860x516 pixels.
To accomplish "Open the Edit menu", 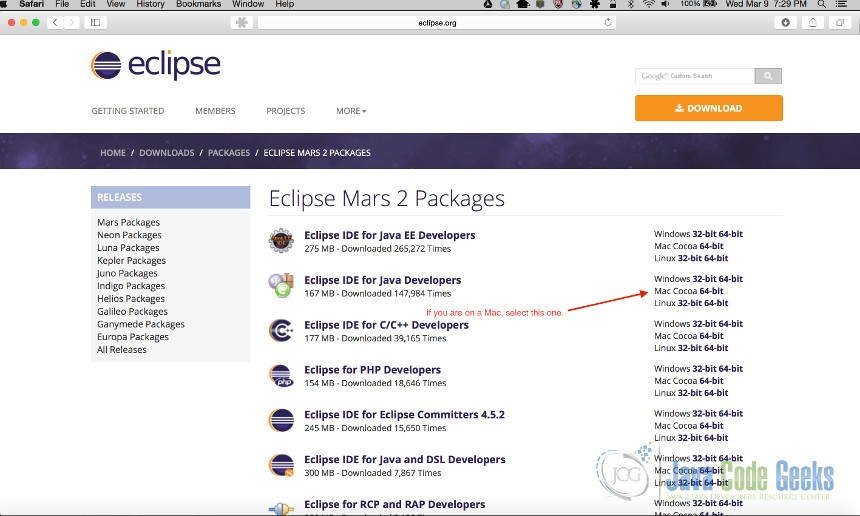I will click(x=88, y=4).
